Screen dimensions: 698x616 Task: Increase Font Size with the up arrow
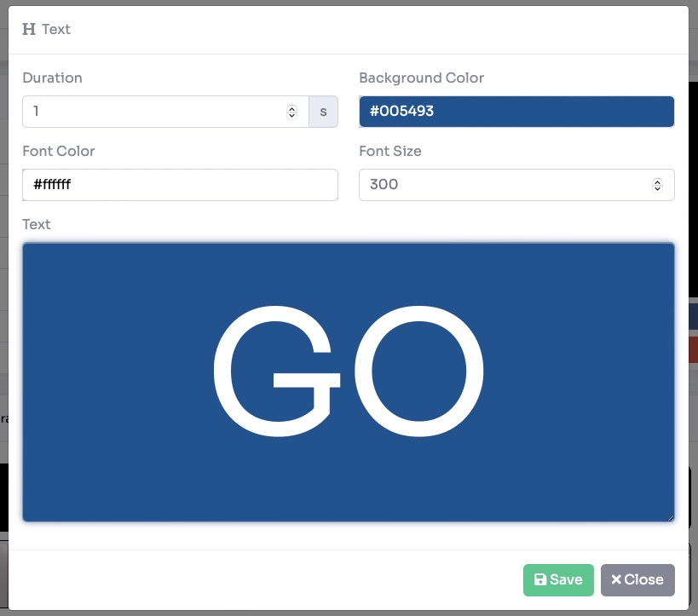657,181
